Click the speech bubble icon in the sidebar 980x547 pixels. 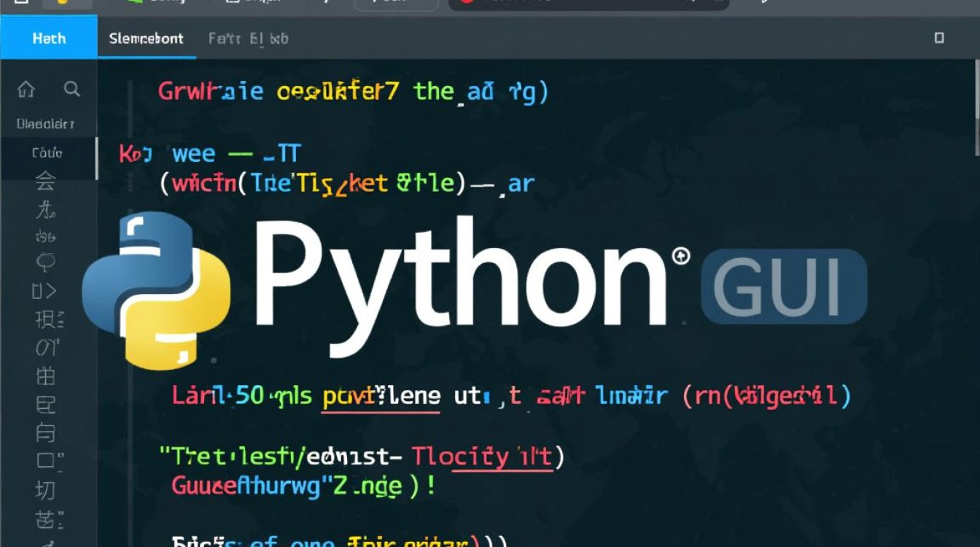45,261
